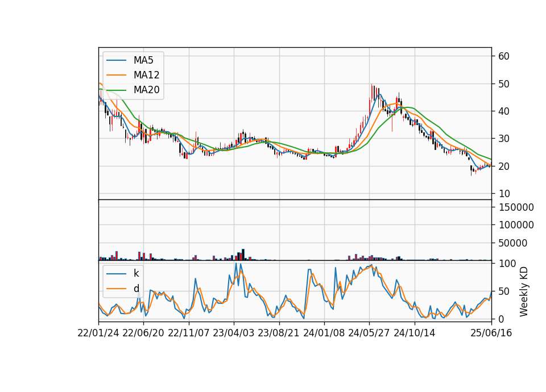The height and width of the screenshot is (392, 546).
Task: Click the price axis value 50
Action: pyautogui.click(x=503, y=84)
